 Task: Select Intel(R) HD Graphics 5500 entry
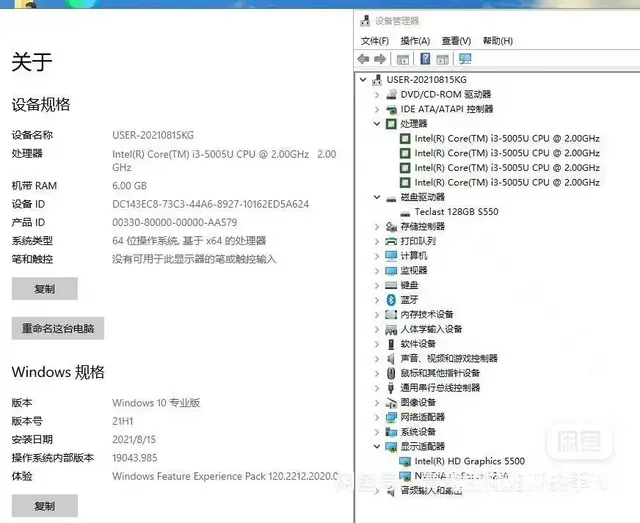[x=469, y=461]
